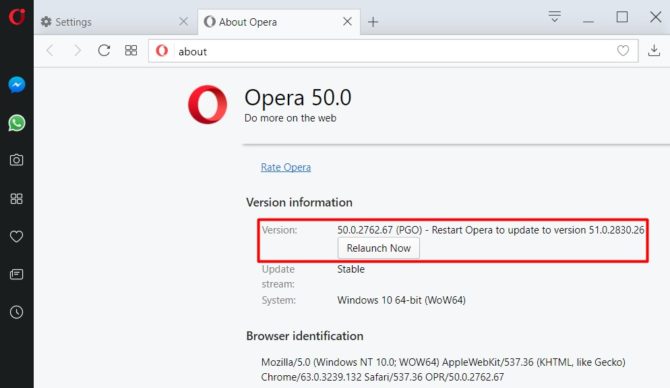Click the 'Stable' update stream value

(x=351, y=269)
